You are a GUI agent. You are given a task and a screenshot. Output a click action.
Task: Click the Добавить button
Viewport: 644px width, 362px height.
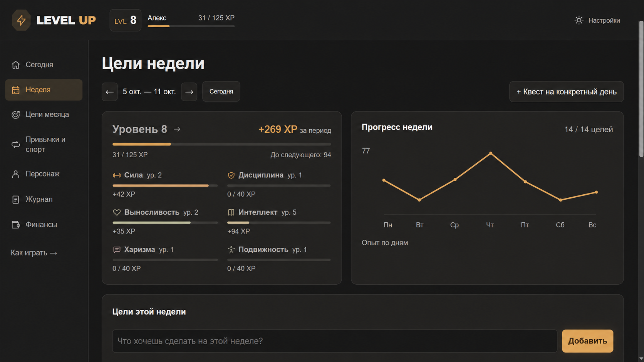point(587,341)
